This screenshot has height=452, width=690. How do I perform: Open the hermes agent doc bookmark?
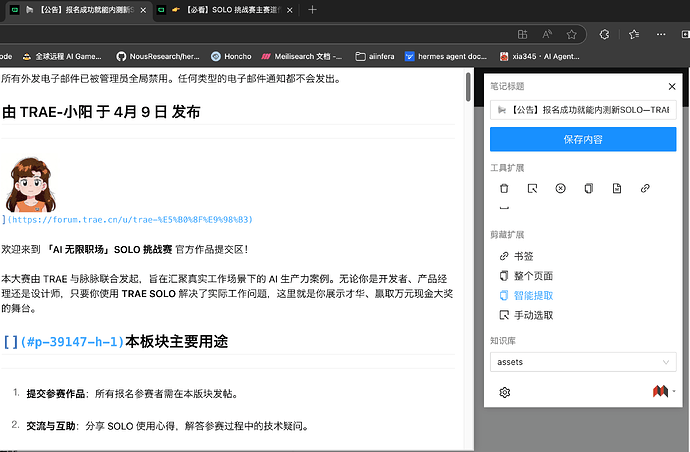pos(446,56)
